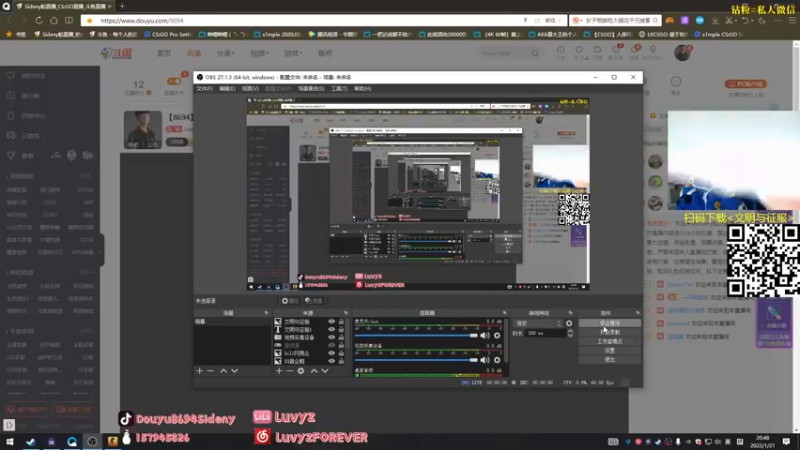Open source properties gear below the Sources list
Image resolution: width=800 pixels, height=450 pixels.
point(301,371)
